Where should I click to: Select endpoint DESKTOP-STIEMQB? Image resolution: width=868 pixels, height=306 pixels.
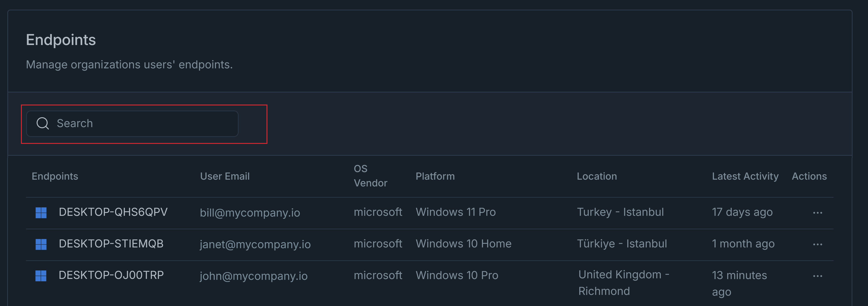click(x=111, y=244)
